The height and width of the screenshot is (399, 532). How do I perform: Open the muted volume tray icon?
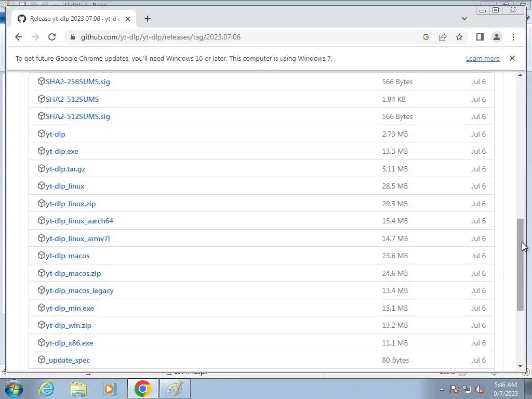(480, 389)
